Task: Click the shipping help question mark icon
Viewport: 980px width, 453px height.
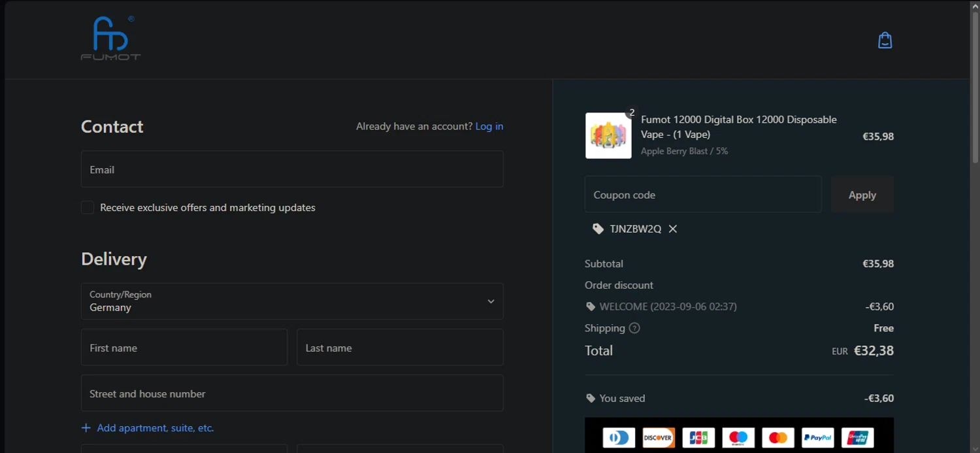Action: click(634, 328)
